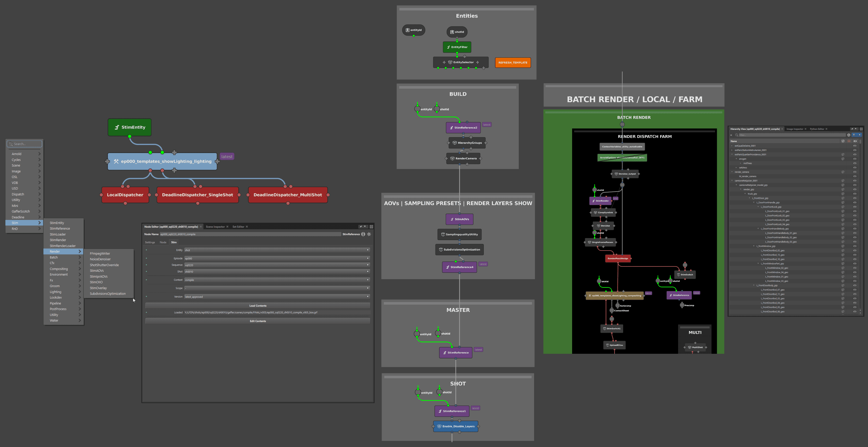Toggle visibility eye for M_render_camera row

[855, 176]
